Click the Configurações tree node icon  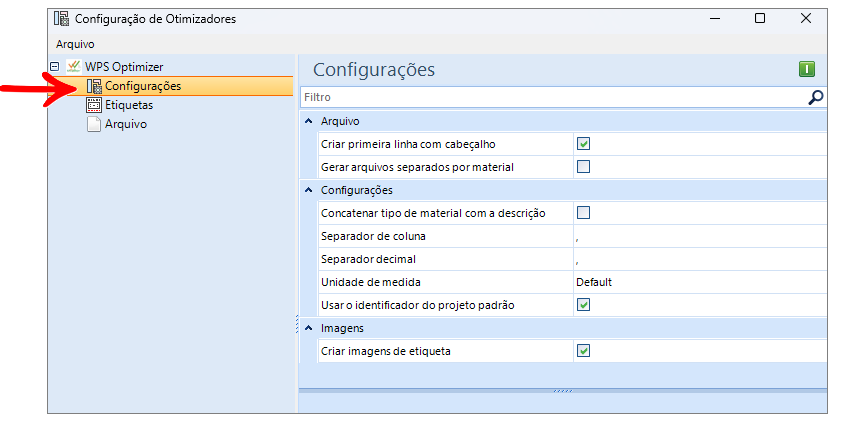[94, 86]
